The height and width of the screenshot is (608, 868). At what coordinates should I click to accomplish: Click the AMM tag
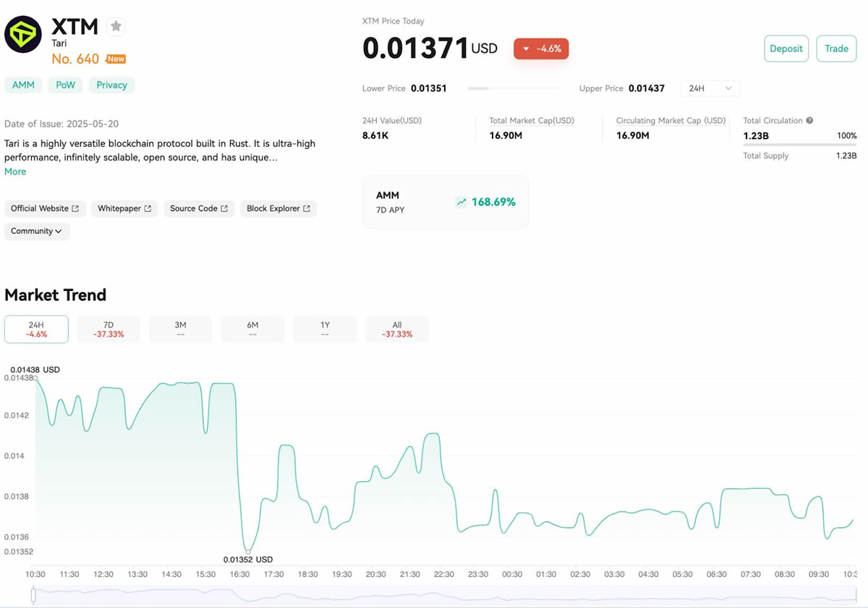(x=23, y=85)
